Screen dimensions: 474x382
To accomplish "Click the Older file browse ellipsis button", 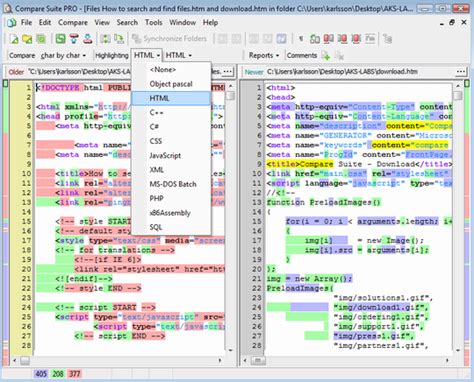I will [227, 72].
